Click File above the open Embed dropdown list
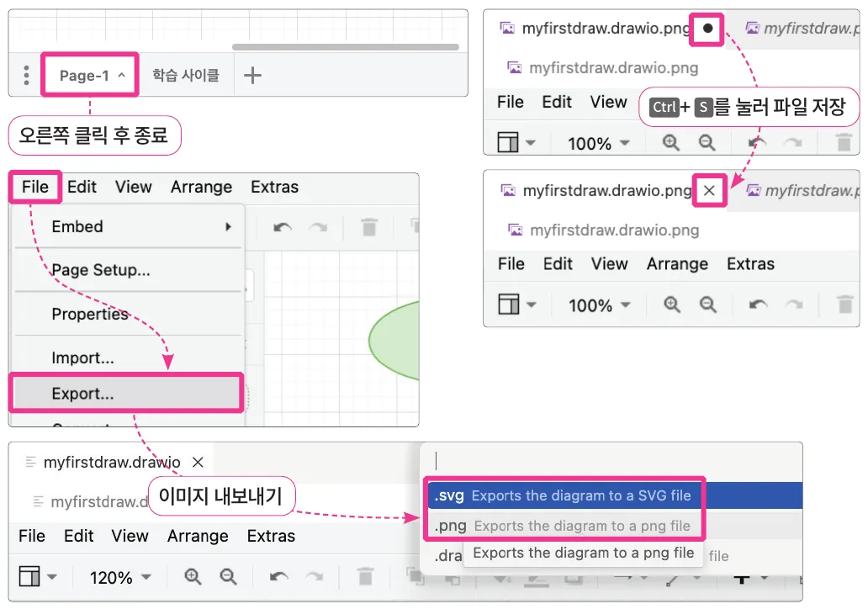Image resolution: width=868 pixels, height=609 pixels. pos(34,187)
